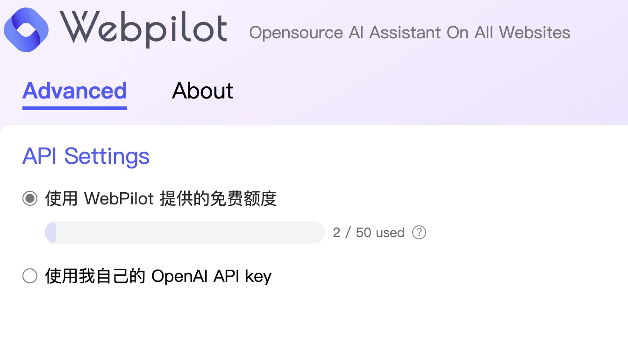This screenshot has width=628, height=364.
Task: Click the API Settings section heading
Action: pos(86,156)
